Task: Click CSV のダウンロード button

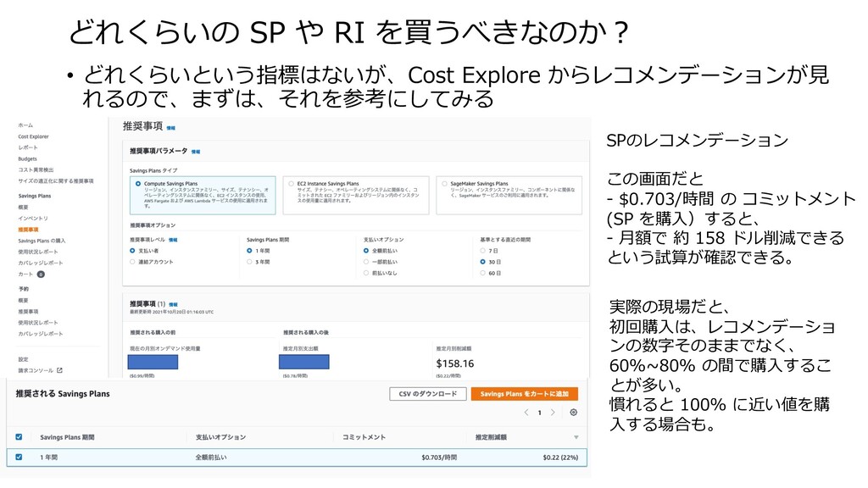Action: 428,394
